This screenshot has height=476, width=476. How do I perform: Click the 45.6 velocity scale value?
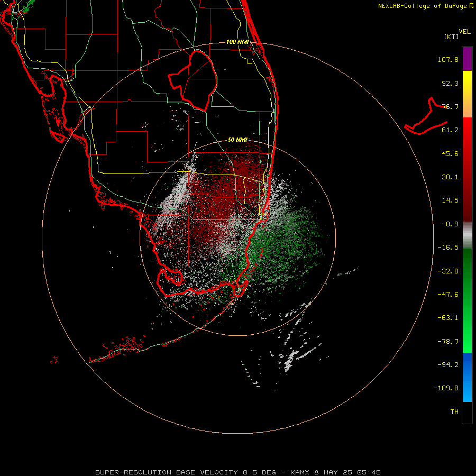pos(450,153)
